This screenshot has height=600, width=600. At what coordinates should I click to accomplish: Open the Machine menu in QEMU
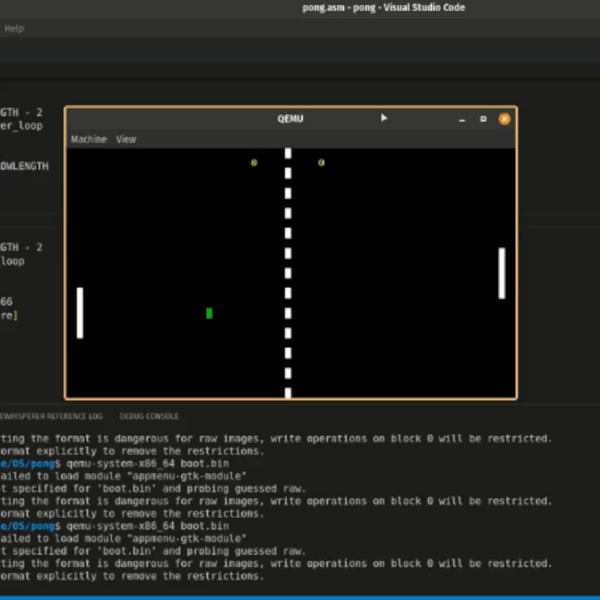pyautogui.click(x=88, y=140)
